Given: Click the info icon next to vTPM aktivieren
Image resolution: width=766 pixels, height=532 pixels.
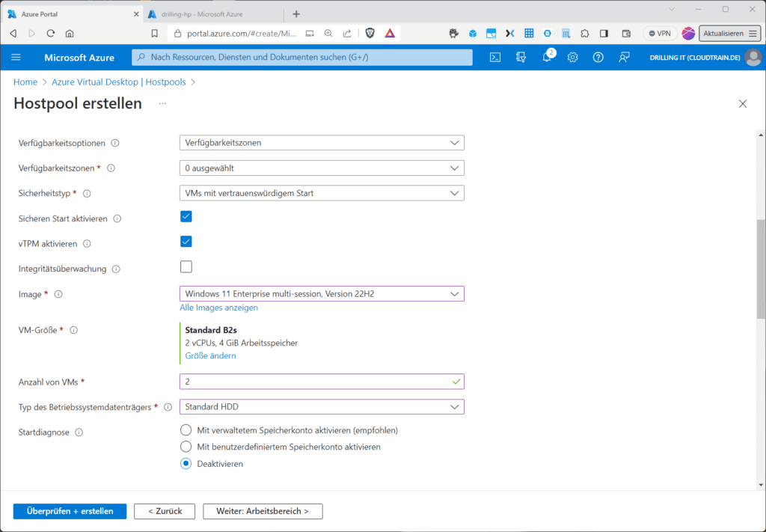Looking at the screenshot, I should point(87,243).
